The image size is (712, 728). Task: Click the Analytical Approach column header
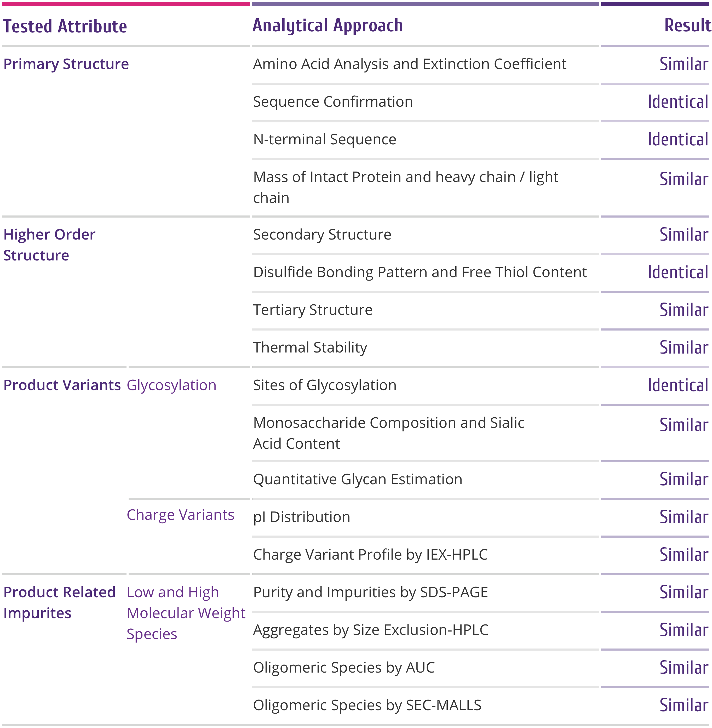point(328,25)
